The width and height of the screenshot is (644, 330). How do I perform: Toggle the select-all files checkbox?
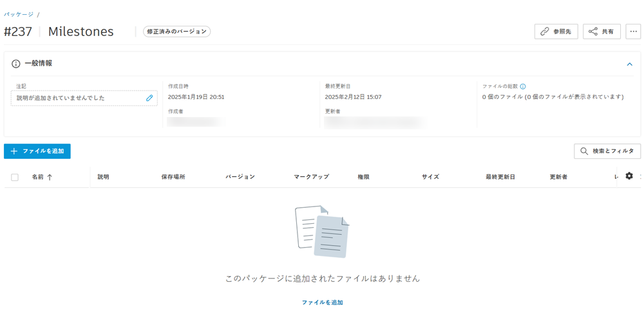(x=15, y=178)
